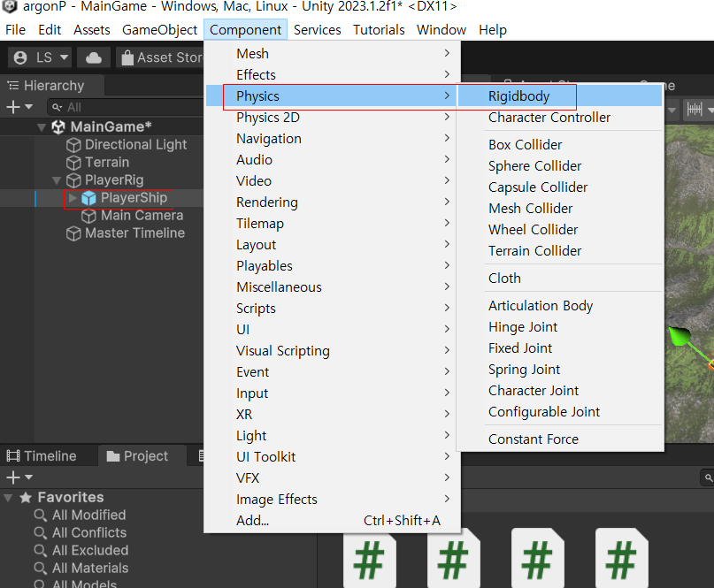The image size is (714, 588).
Task: Switch to the Timeline tab
Action: pyautogui.click(x=42, y=456)
